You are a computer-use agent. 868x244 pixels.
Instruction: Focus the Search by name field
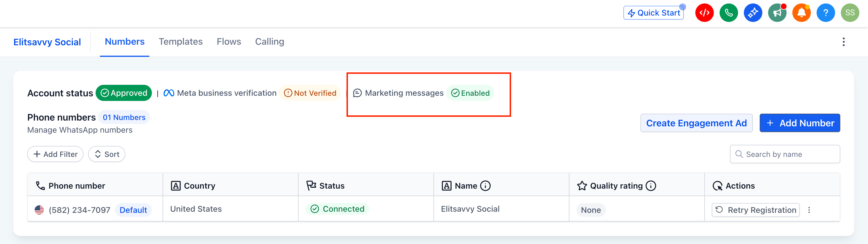tap(785, 154)
